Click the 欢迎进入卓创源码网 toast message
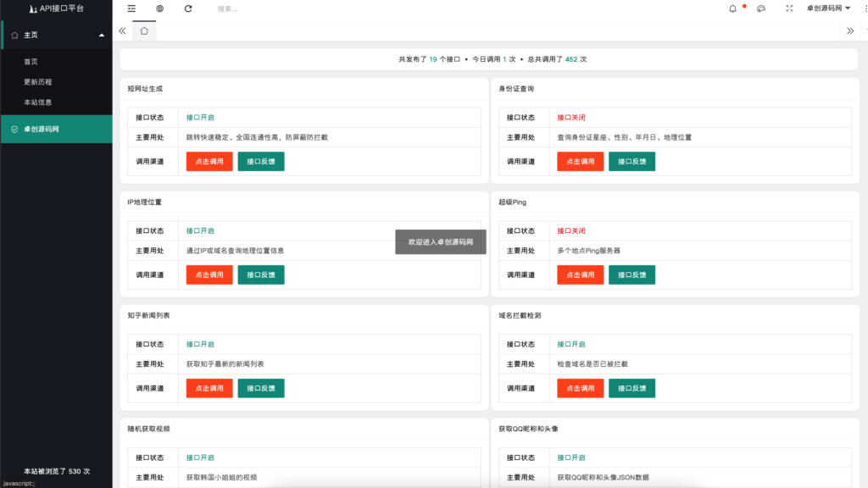 441,241
